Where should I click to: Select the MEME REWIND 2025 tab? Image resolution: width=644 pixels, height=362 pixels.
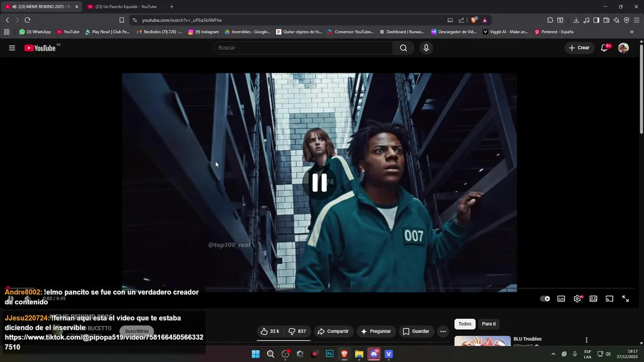point(40,7)
